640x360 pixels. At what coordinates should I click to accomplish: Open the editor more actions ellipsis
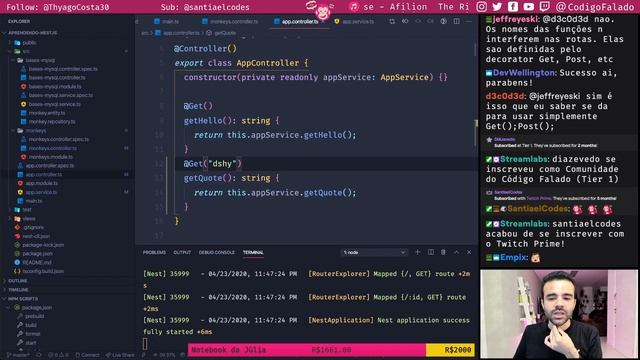[469, 21]
